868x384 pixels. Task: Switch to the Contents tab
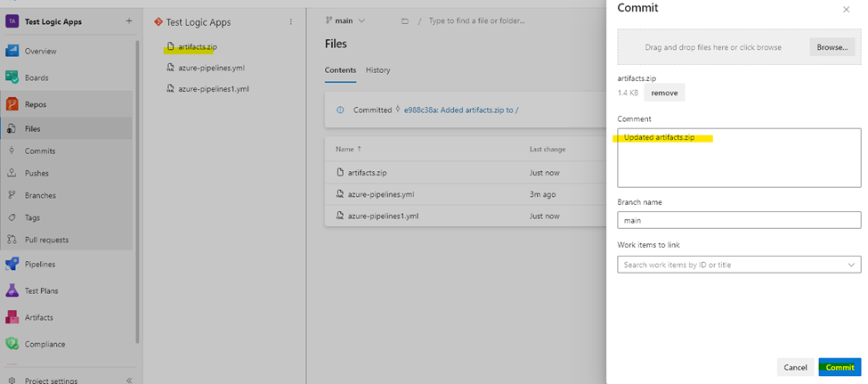tap(340, 70)
